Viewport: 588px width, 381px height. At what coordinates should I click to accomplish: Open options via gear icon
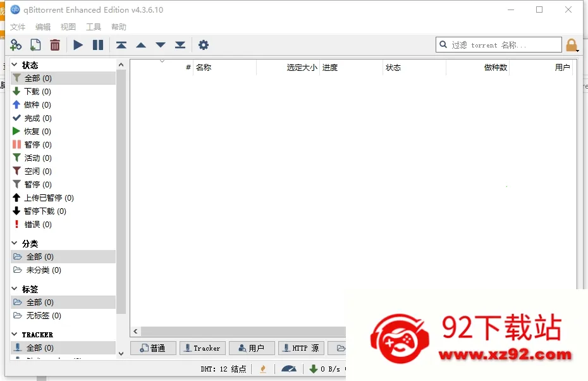(203, 45)
